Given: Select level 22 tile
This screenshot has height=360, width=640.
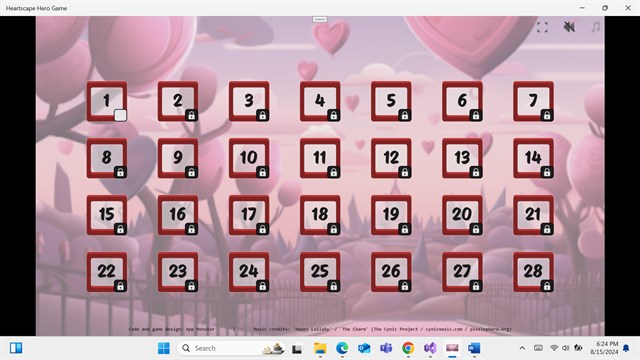Looking at the screenshot, I should point(107,272).
